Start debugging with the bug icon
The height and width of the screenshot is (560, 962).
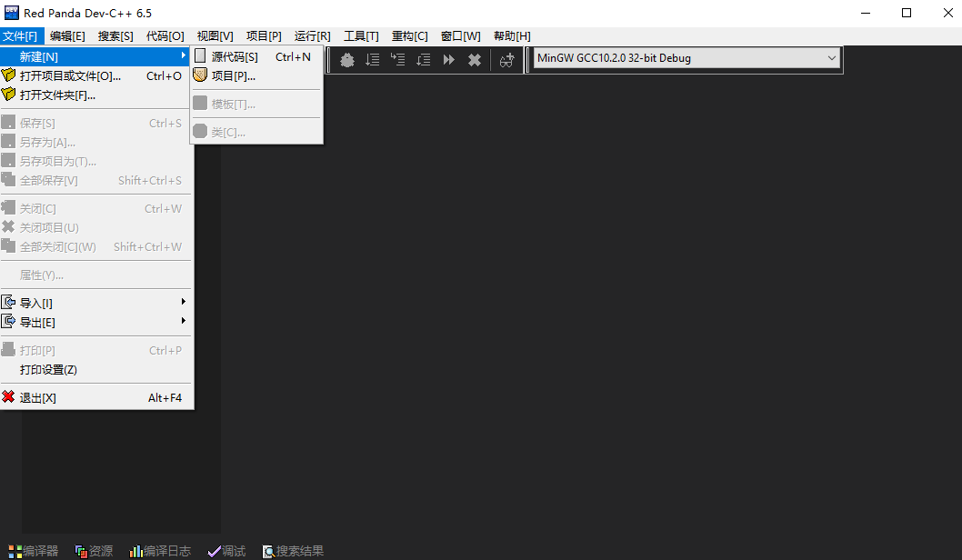click(346, 60)
